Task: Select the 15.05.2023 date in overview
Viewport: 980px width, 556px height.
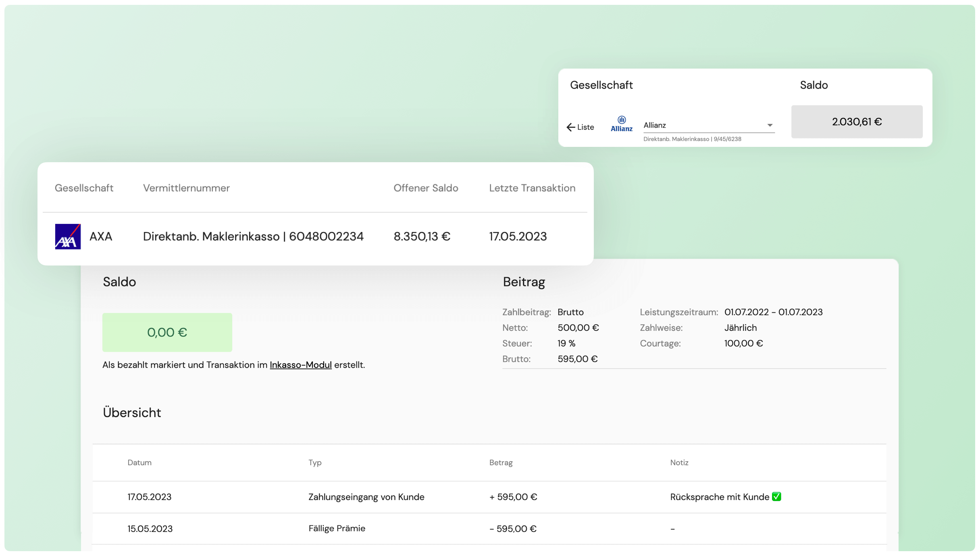Action: tap(150, 529)
